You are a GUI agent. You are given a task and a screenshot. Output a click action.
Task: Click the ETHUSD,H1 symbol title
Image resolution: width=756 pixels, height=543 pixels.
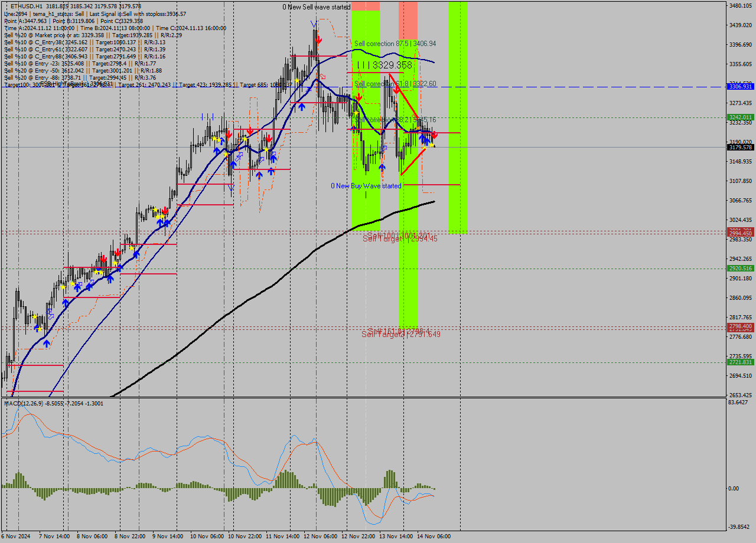tap(27, 6)
